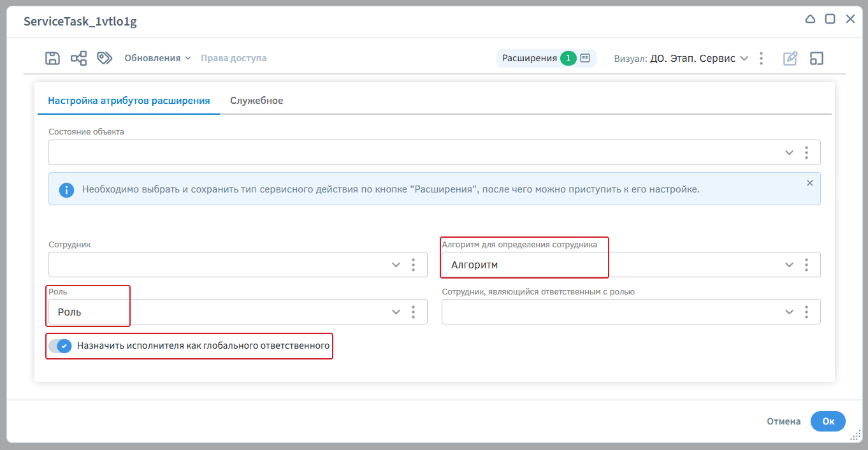Open three-dot options for Сотрудник field

click(x=413, y=265)
